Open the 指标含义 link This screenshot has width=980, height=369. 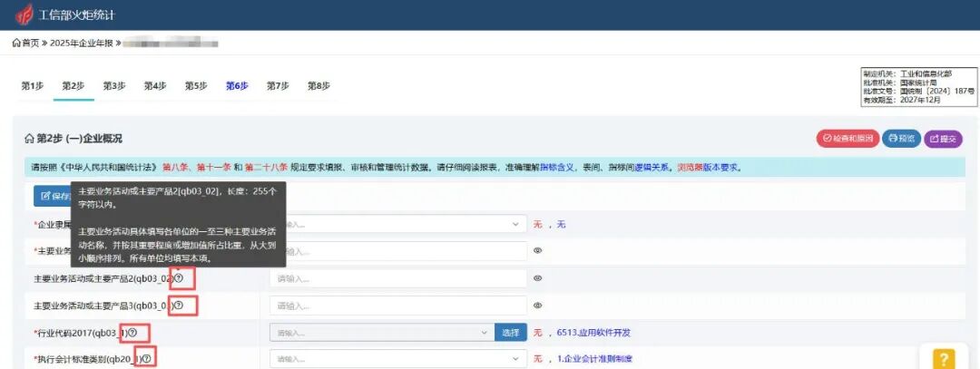click(x=557, y=168)
